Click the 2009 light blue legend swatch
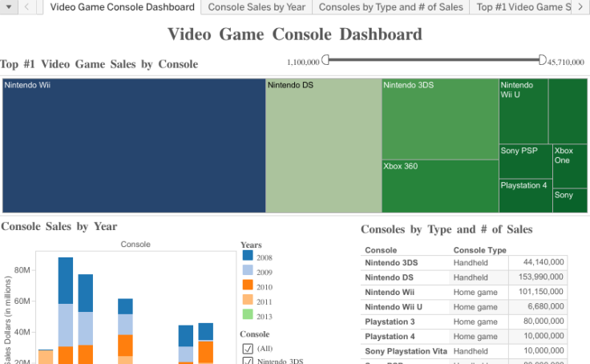This screenshot has width=590, height=364. click(x=248, y=270)
